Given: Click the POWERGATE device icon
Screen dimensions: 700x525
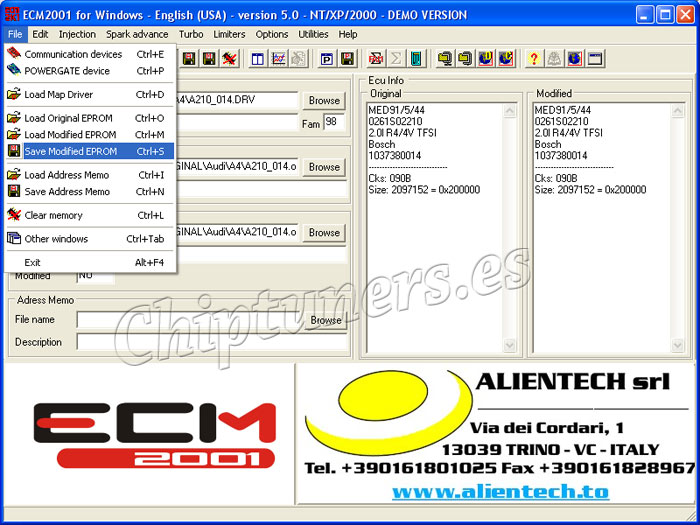Looking at the screenshot, I should 14,70.
